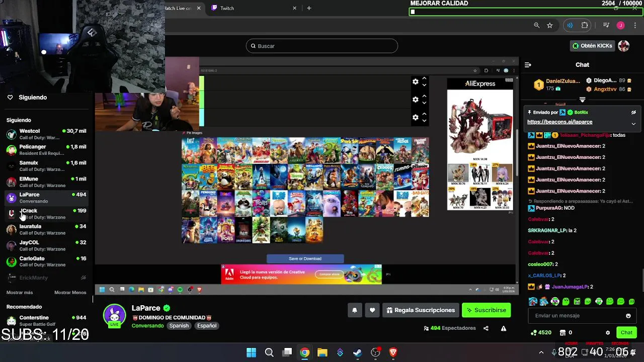Open Westcol channel in following list
The image size is (644, 362).
point(46,134)
